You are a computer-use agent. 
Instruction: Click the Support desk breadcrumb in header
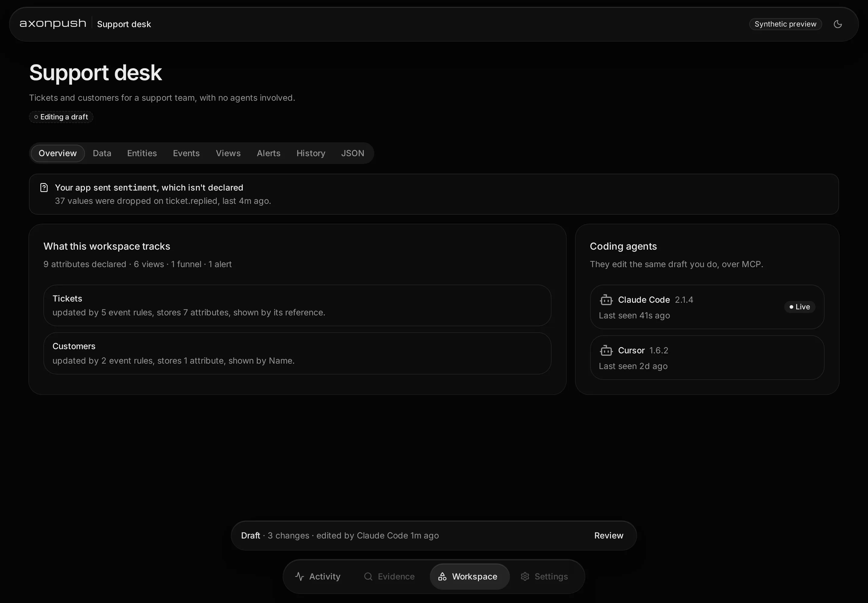(124, 24)
